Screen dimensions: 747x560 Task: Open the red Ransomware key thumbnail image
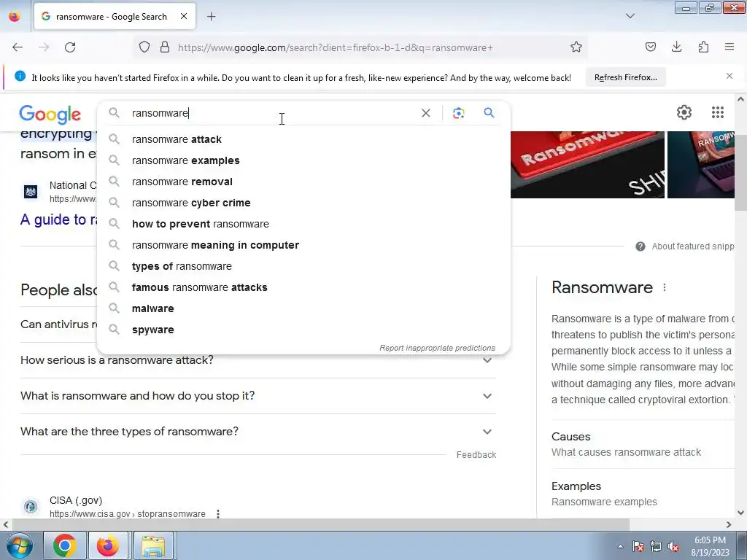click(587, 165)
